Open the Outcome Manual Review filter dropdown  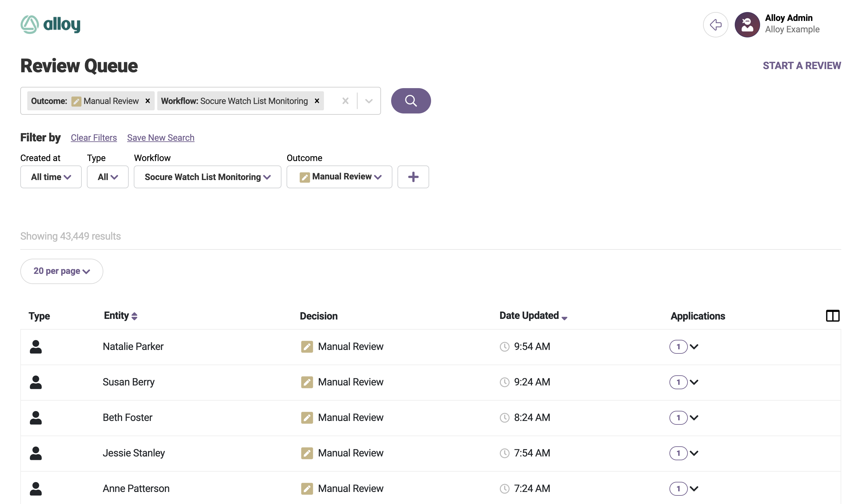[339, 177]
